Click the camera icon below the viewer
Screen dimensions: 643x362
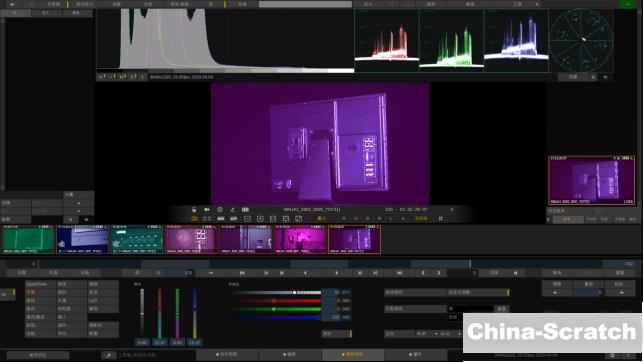click(207, 209)
